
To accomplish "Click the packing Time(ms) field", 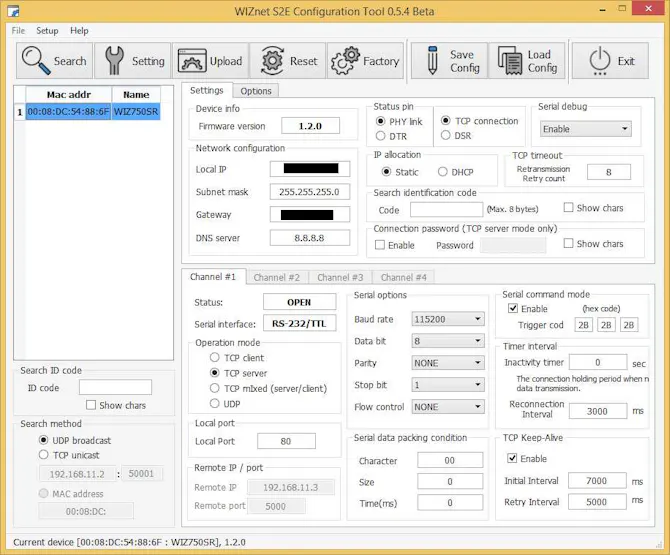I will pos(450,502).
